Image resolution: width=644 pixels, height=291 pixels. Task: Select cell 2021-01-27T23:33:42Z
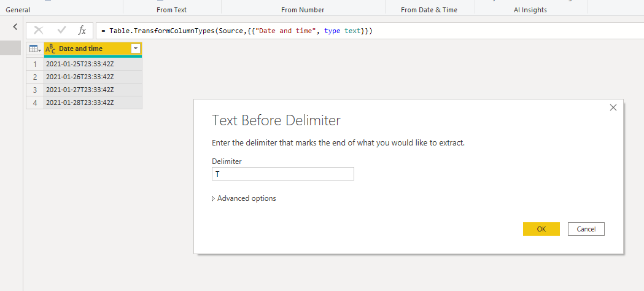coord(93,90)
